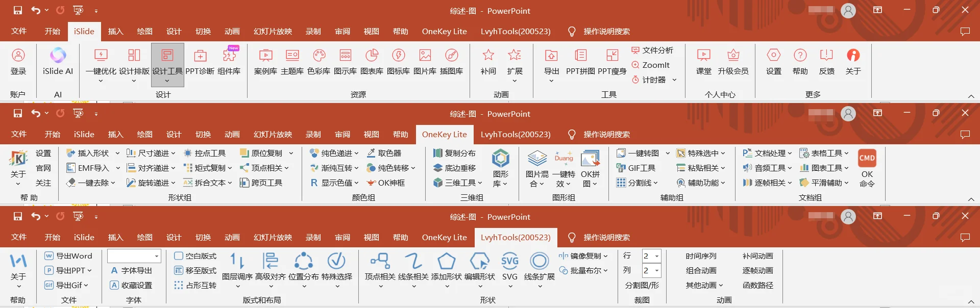Launch PPT拼图 tool

coord(580,62)
